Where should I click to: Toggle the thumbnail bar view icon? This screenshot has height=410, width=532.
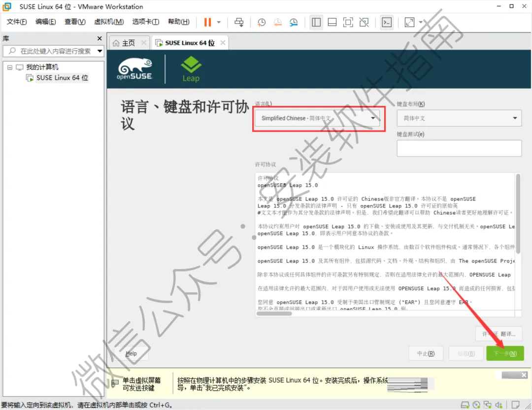coord(332,22)
